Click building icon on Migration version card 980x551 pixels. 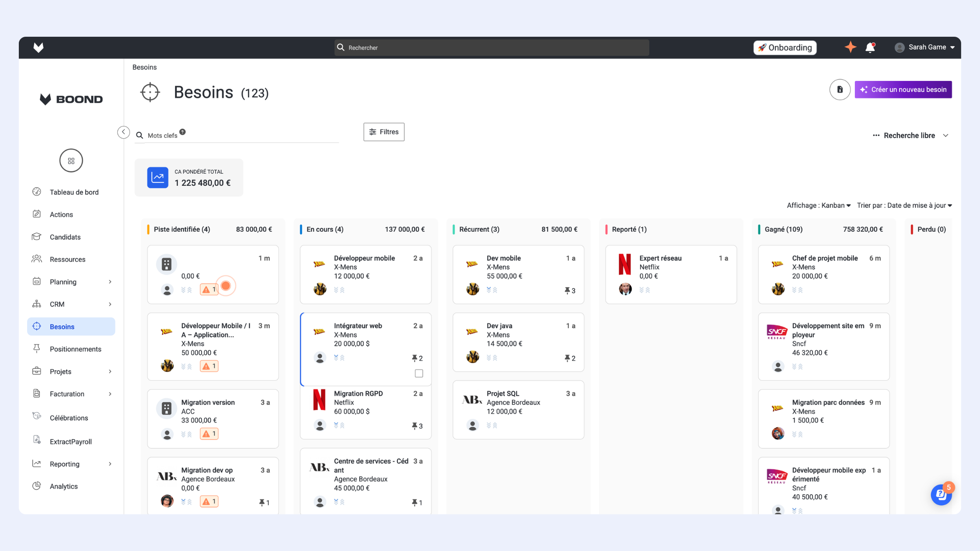point(167,408)
